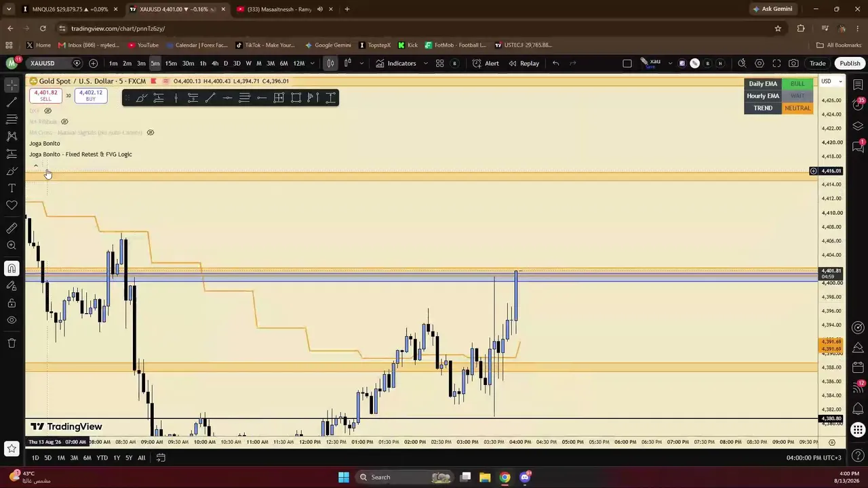The height and width of the screenshot is (488, 868).
Task: Open the Windows Start menu
Action: pyautogui.click(x=344, y=477)
